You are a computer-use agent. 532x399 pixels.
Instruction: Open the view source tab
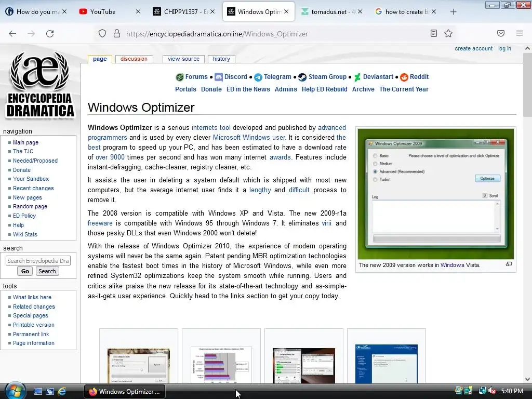tap(183, 59)
